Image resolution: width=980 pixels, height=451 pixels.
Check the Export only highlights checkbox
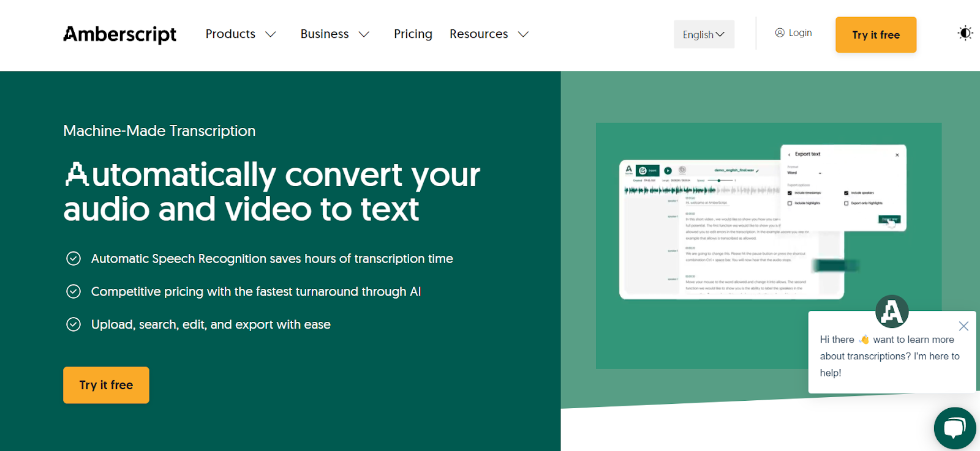point(846,203)
